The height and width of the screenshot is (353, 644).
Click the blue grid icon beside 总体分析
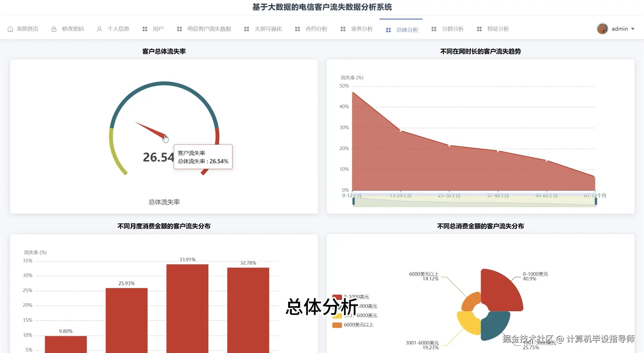coord(388,30)
